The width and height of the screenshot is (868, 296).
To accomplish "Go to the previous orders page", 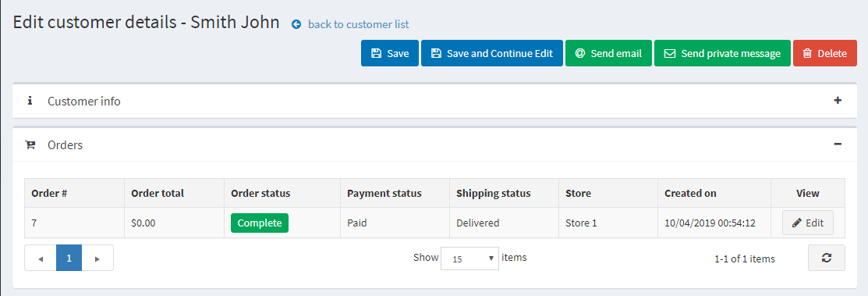I will point(41,258).
